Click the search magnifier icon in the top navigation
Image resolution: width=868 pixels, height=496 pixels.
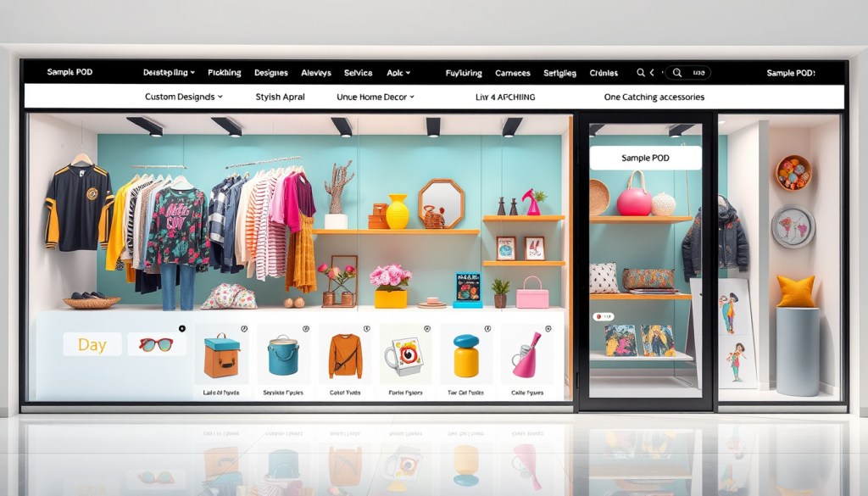pyautogui.click(x=640, y=72)
